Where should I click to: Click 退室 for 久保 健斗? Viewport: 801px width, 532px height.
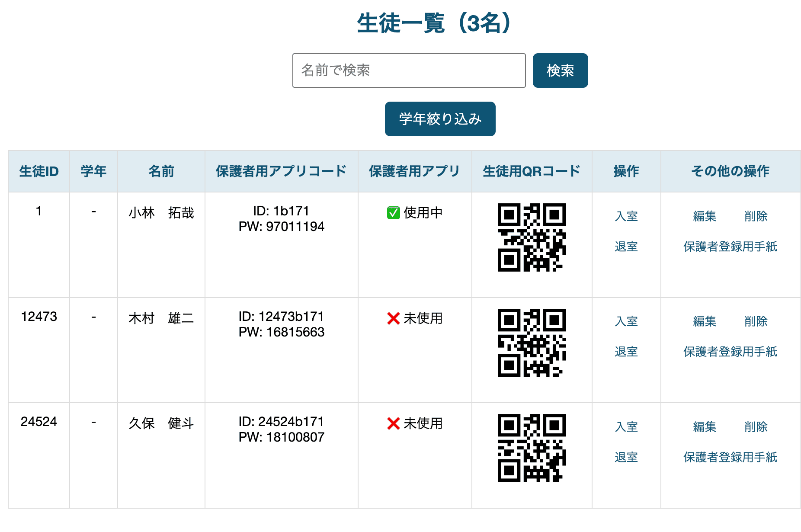click(626, 457)
